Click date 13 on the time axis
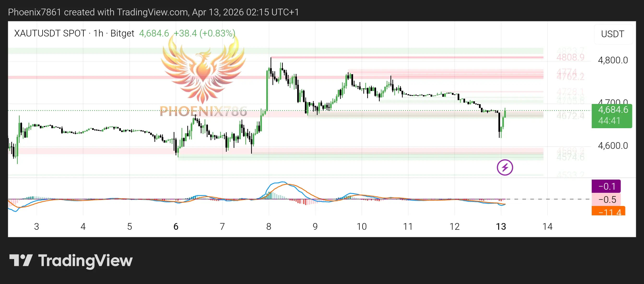The height and width of the screenshot is (284, 644). click(501, 227)
